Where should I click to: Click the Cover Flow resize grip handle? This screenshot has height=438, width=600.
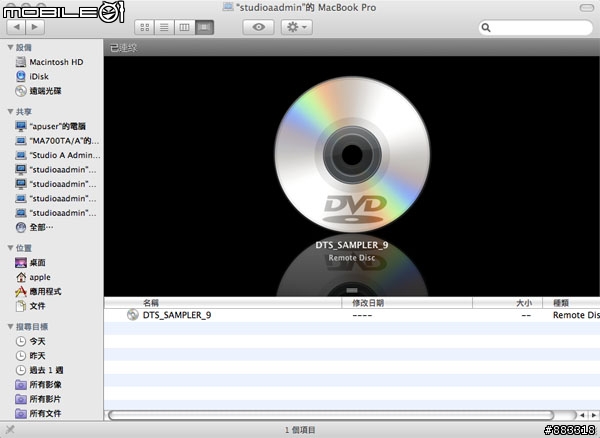(x=352, y=290)
